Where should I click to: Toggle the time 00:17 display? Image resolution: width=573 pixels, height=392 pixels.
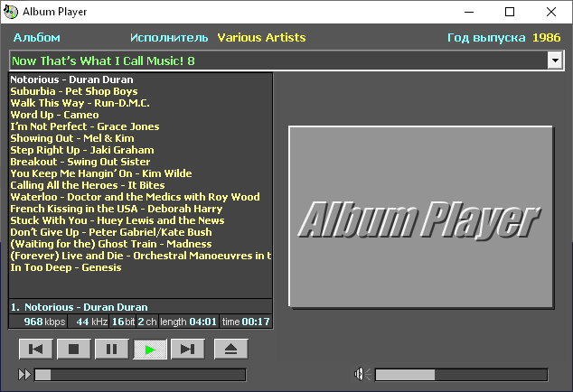point(246,322)
